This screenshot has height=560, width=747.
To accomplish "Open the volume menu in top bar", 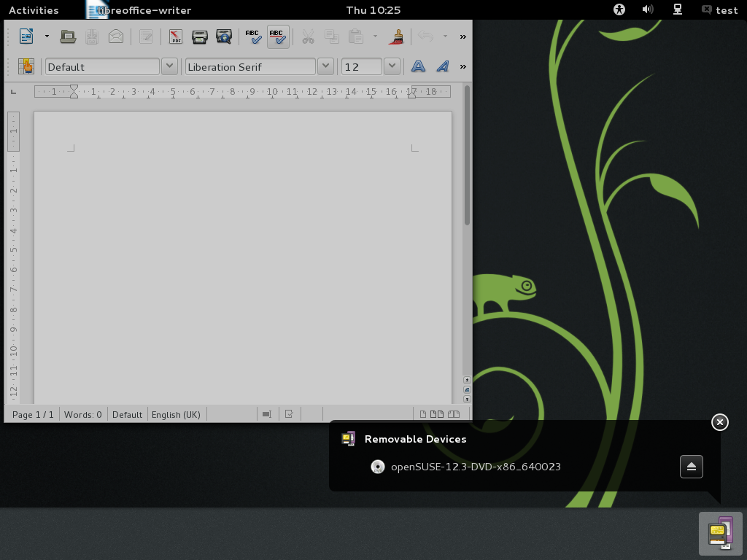I will (648, 9).
